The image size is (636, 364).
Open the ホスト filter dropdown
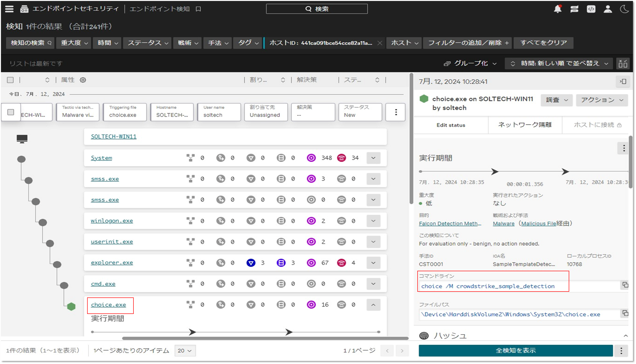tap(404, 43)
